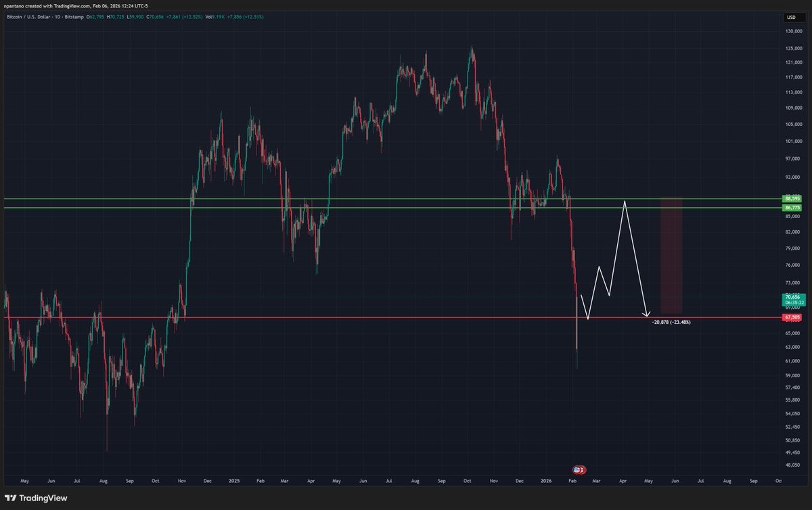Click the 57,400 price scale label
Screen dimensions: 812x510
[x=791, y=388]
